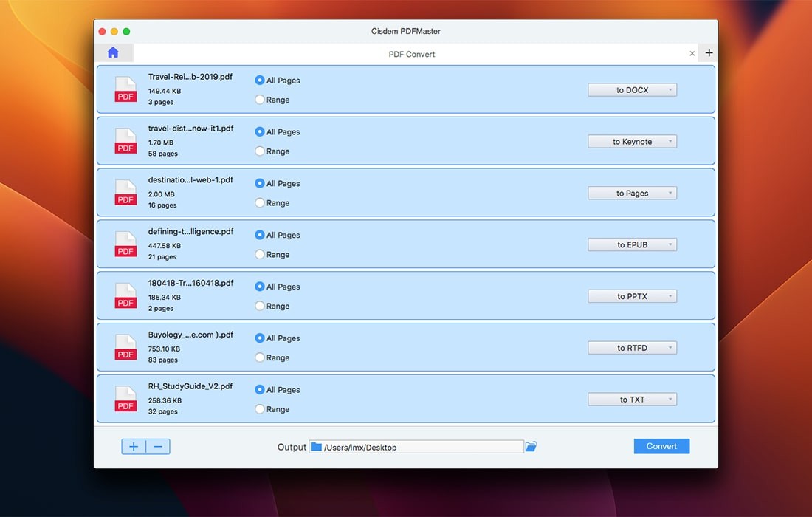The image size is (812, 517).
Task: Open the 'to EPUB' format dropdown
Action: click(633, 244)
